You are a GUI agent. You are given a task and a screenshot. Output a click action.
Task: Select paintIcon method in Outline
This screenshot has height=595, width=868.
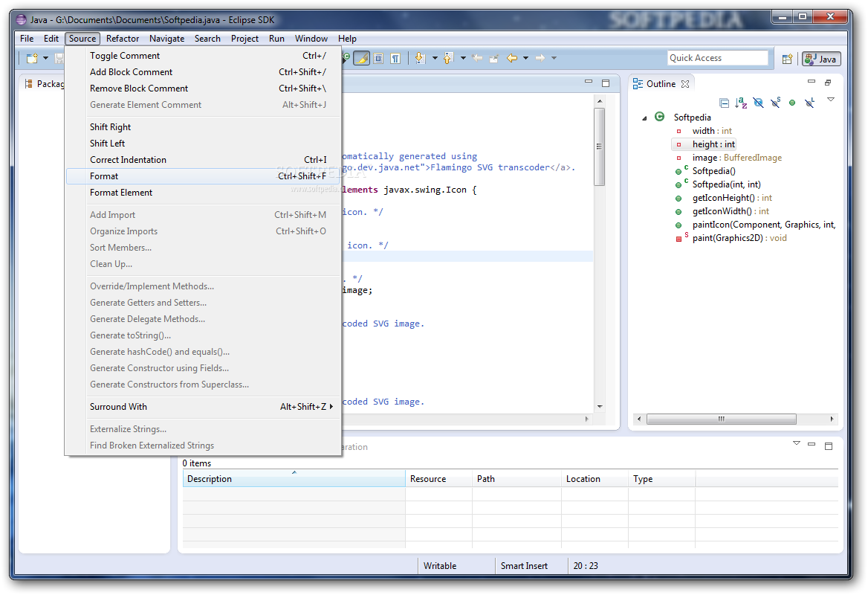(763, 225)
